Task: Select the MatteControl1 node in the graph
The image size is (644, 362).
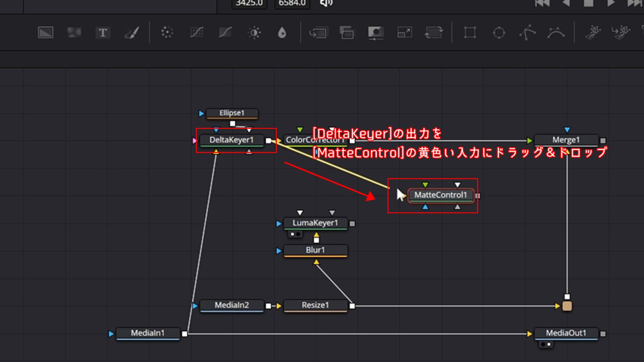Action: (440, 195)
